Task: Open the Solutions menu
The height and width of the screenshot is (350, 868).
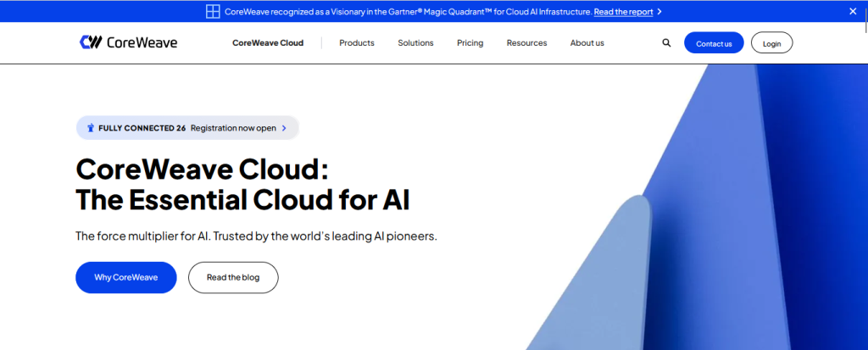Action: pyautogui.click(x=415, y=42)
